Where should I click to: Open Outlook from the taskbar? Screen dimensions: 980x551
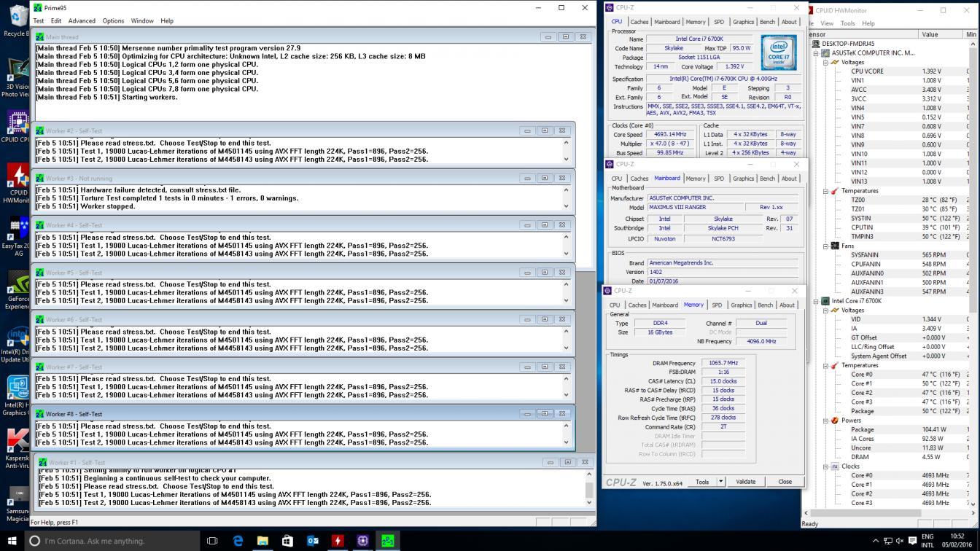313,541
